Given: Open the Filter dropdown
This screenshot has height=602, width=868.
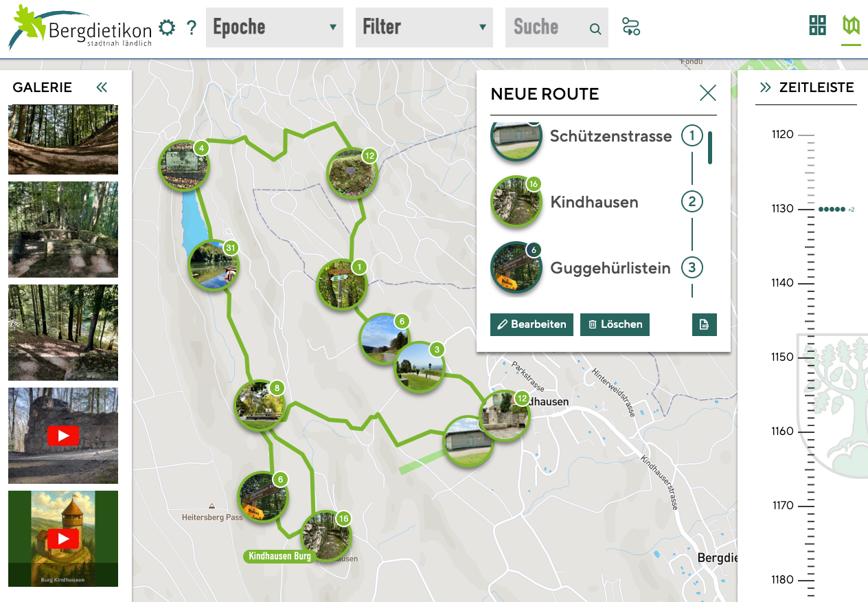Looking at the screenshot, I should click(x=424, y=27).
